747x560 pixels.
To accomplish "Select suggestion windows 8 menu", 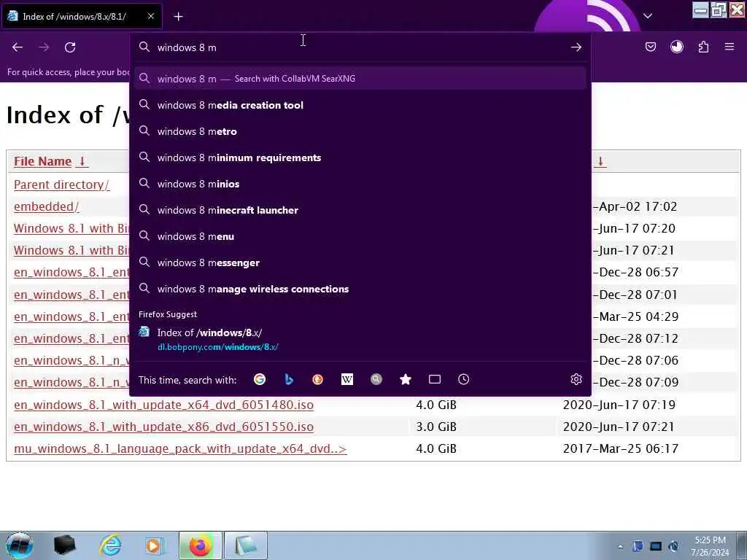I will point(360,236).
